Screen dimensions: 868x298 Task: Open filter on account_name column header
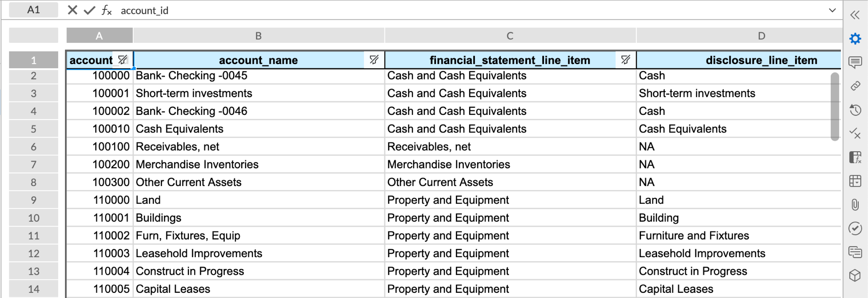click(x=374, y=60)
